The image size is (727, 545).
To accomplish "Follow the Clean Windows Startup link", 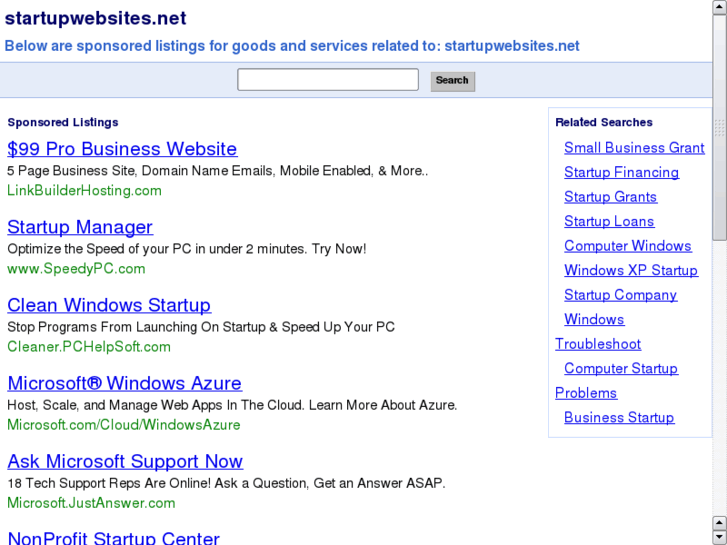I will (x=109, y=305).
